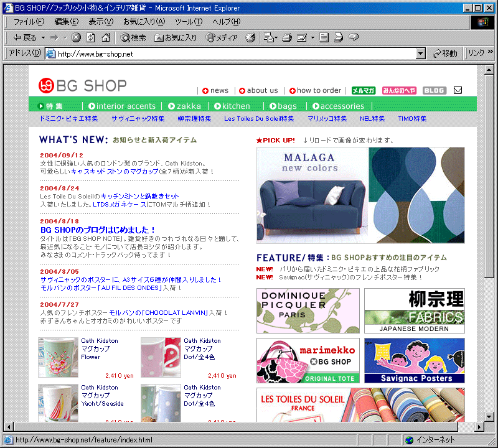Viewport: 498px width, 448px height.
Task: Open the 柳宗理 Fabrics Japanese Modern banner
Action: [415, 310]
